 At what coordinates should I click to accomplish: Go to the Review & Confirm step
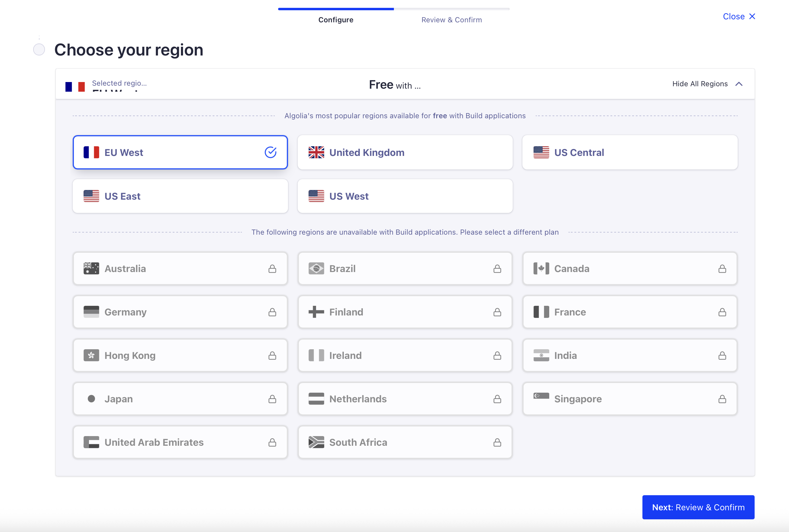(x=451, y=20)
